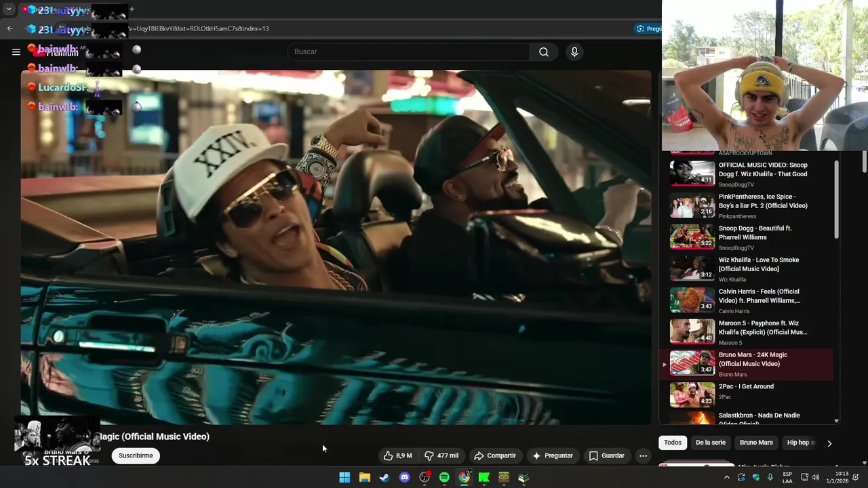Screen dimensions: 868x488
Task: Click the microphone tray icon
Action: [x=770, y=477]
